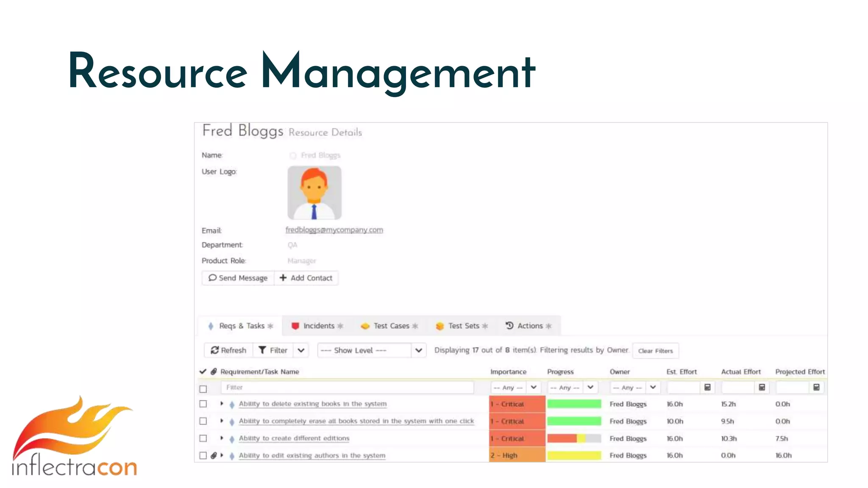
Task: Click requirement icon beside 'completely erase all books'
Action: (232, 422)
